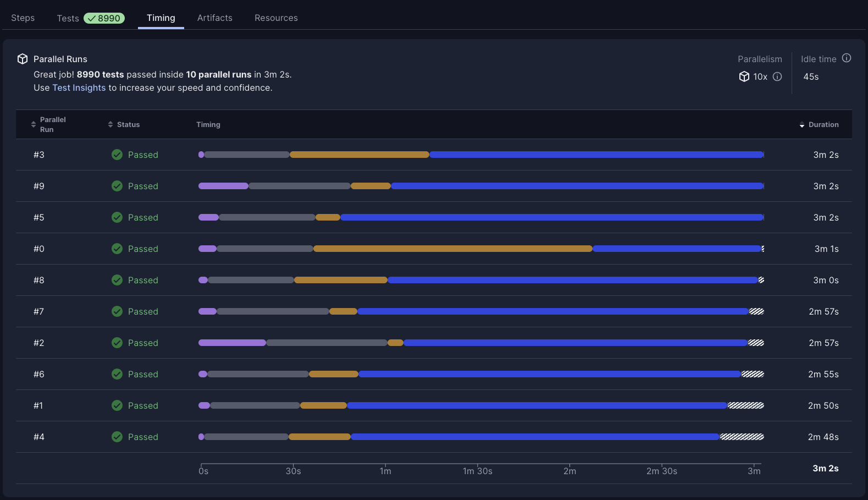Screen dimensions: 868x500
Task: Click the Parallelism 10x cube icon
Action: [744, 76]
